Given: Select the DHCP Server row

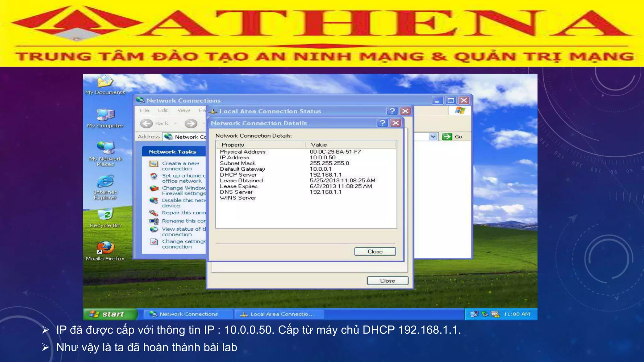Looking at the screenshot, I should [306, 175].
